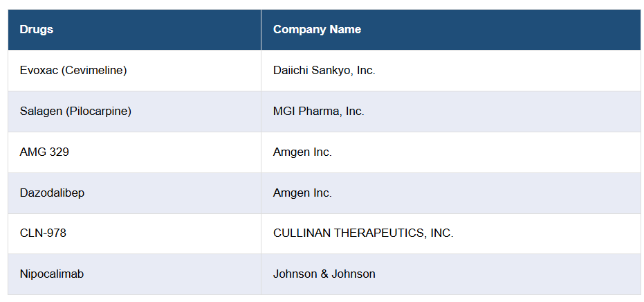The height and width of the screenshot is (302, 644).
Task: Click the word THERAPEUTICS in the table
Action: point(379,233)
